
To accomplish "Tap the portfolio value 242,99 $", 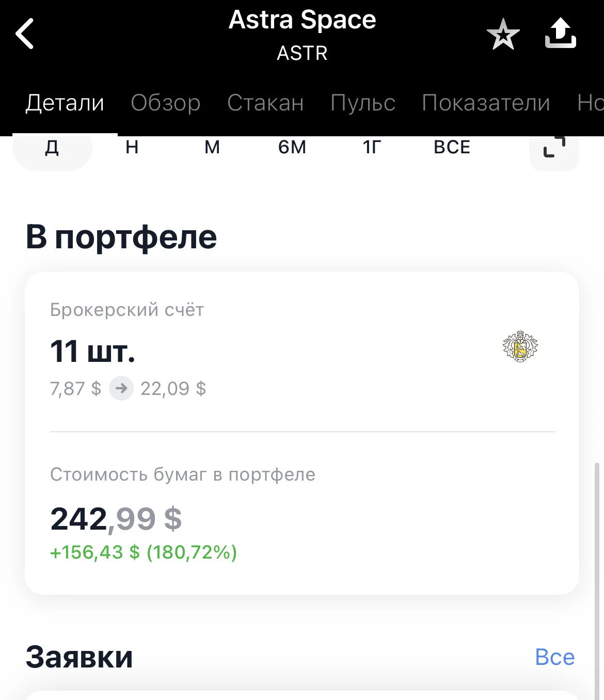I will pyautogui.click(x=116, y=519).
